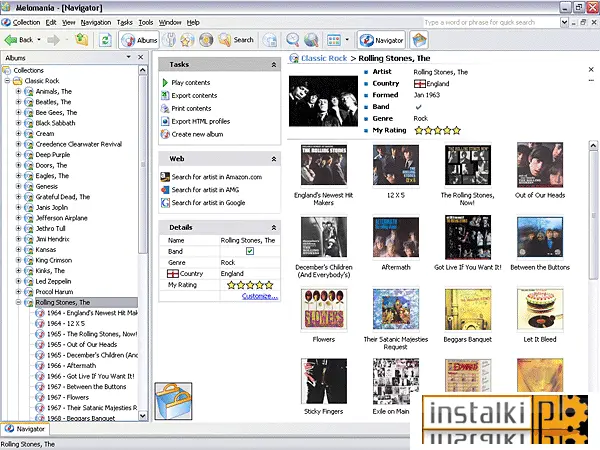Open the Tasks menu
This screenshot has height=450, width=600.
tap(124, 23)
